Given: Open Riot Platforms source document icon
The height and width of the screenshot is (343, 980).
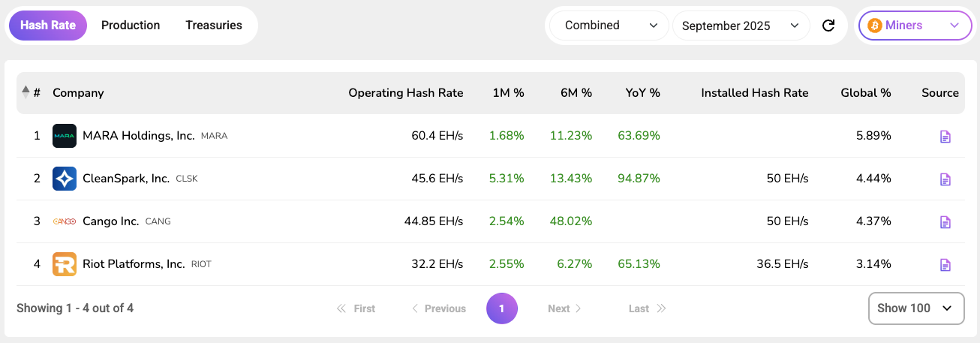Looking at the screenshot, I should coord(945,265).
